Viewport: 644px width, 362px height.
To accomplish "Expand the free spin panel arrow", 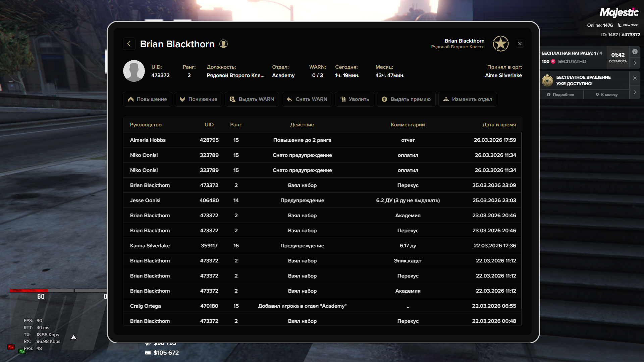I will (635, 92).
